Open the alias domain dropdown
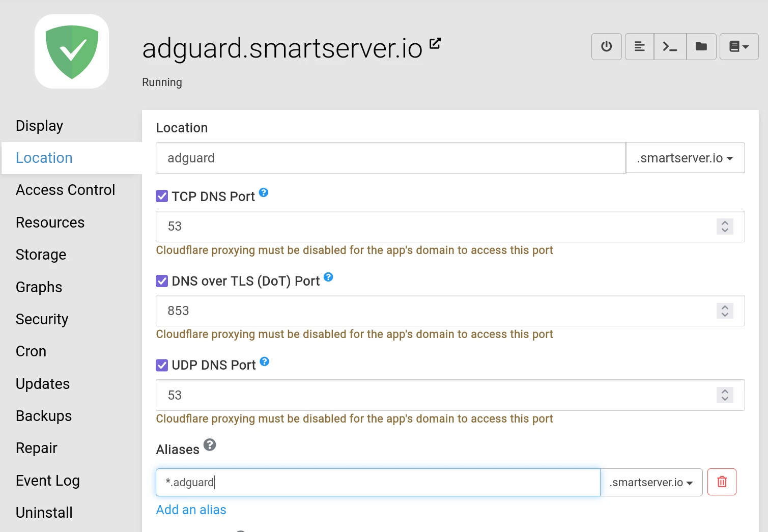The height and width of the screenshot is (532, 768). 650,482
